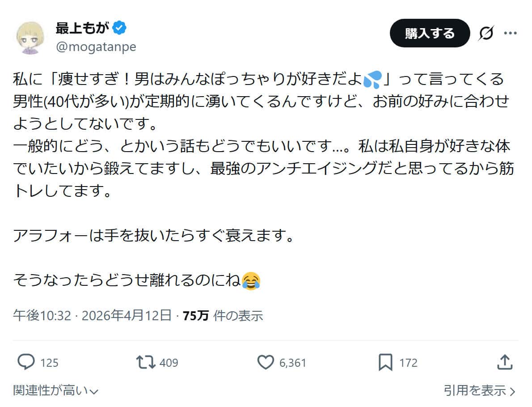The height and width of the screenshot is (407, 532).
Task: Open 引用を表示 quotes link
Action: click(479, 390)
